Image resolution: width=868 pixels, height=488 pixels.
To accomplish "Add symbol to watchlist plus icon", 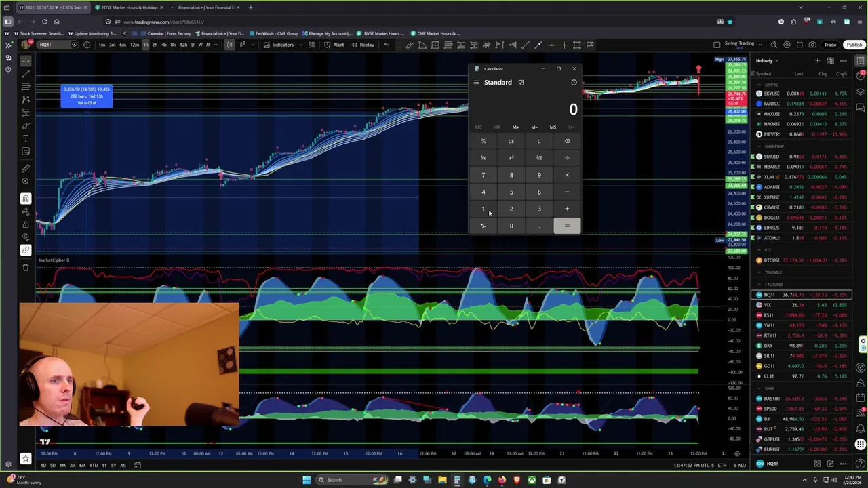I will tap(817, 60).
